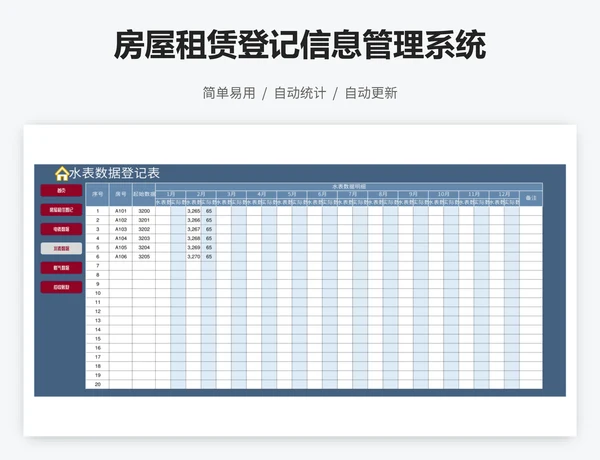Click the 简单易用 tagline text
The height and width of the screenshot is (460, 600).
tap(229, 93)
